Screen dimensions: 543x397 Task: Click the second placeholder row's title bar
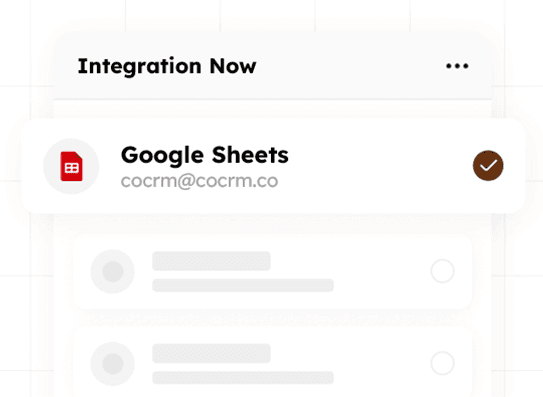click(x=211, y=353)
